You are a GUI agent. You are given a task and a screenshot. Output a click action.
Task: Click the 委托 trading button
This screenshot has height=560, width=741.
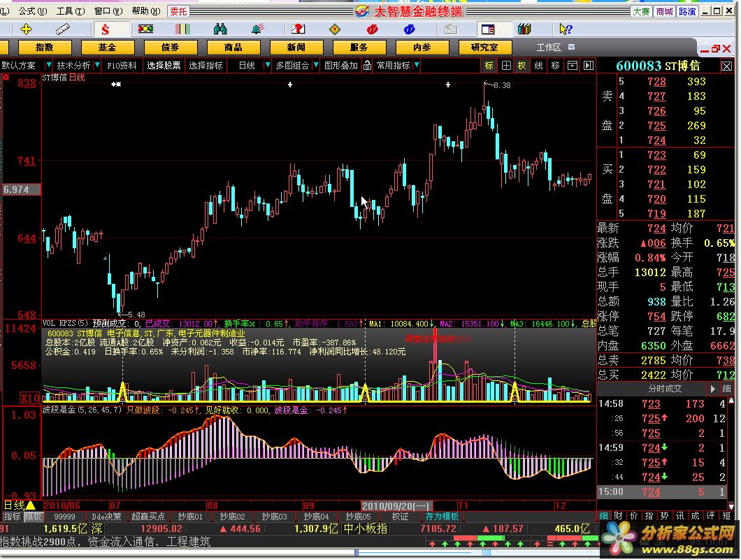tap(178, 11)
